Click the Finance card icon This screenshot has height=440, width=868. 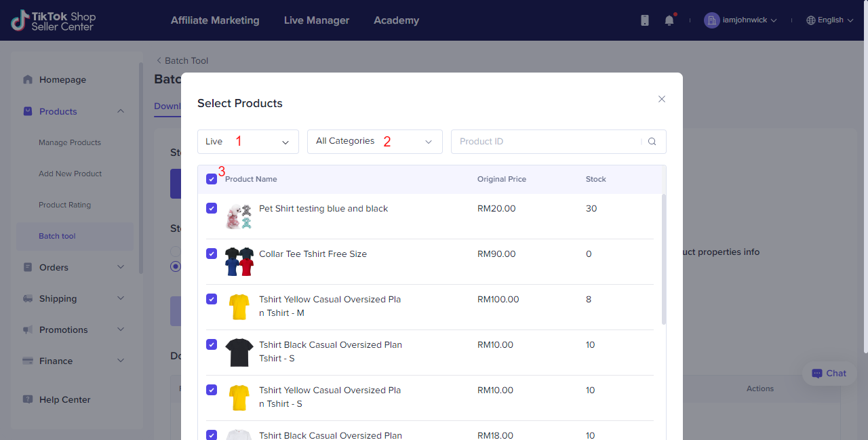(28, 361)
